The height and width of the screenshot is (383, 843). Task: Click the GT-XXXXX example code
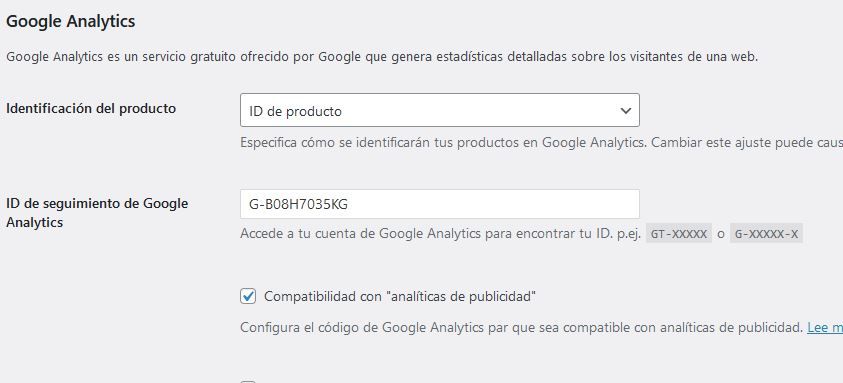tap(678, 235)
